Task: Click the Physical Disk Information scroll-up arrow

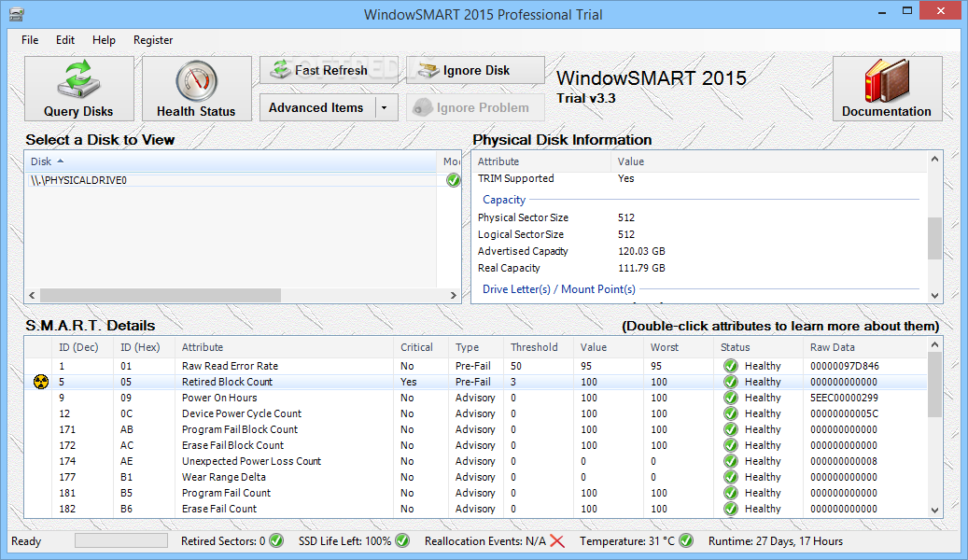Action: pos(934,160)
